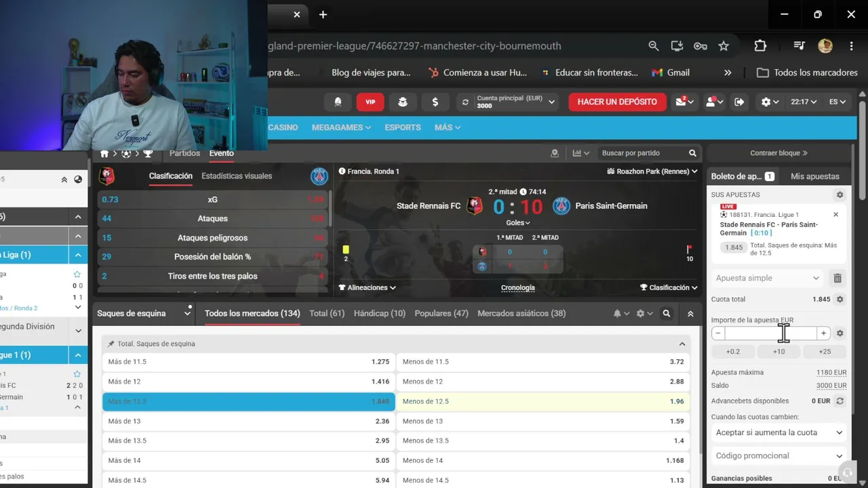This screenshot has width=868, height=488.
Task: Refresh Advancebets disponibles
Action: pyautogui.click(x=840, y=401)
